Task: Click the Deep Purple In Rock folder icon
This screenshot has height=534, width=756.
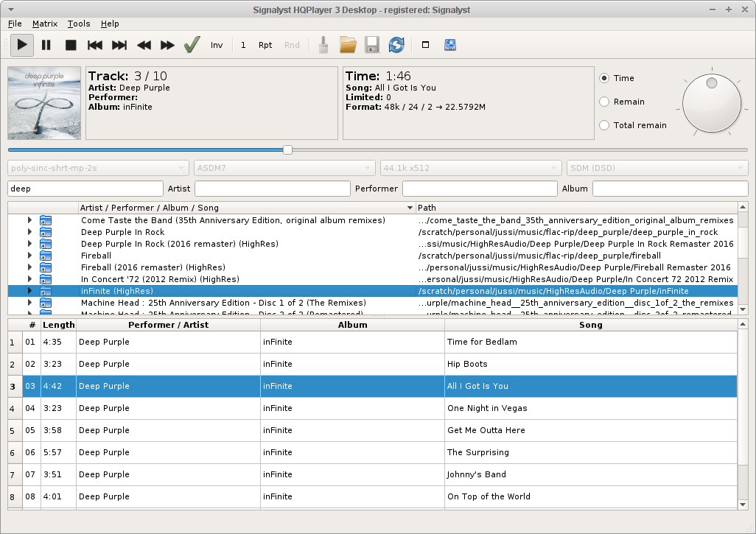Action: 46,232
